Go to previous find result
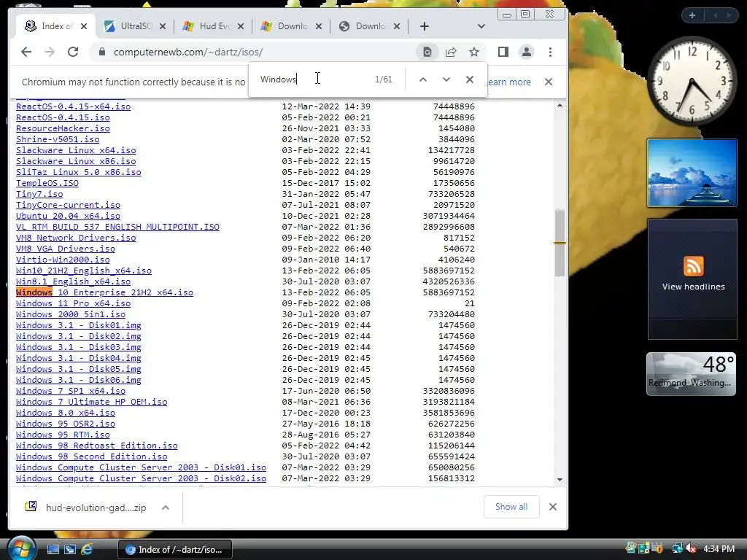747x560 pixels. pos(423,79)
